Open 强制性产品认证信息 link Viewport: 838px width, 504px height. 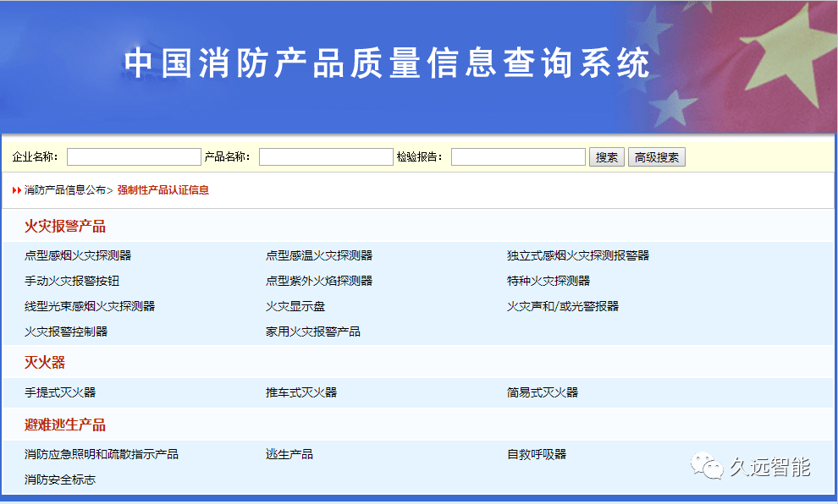(163, 190)
